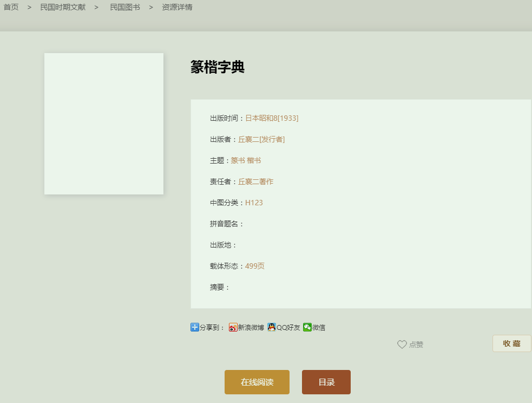Select 资源详情 breadcrumb item

(x=177, y=7)
